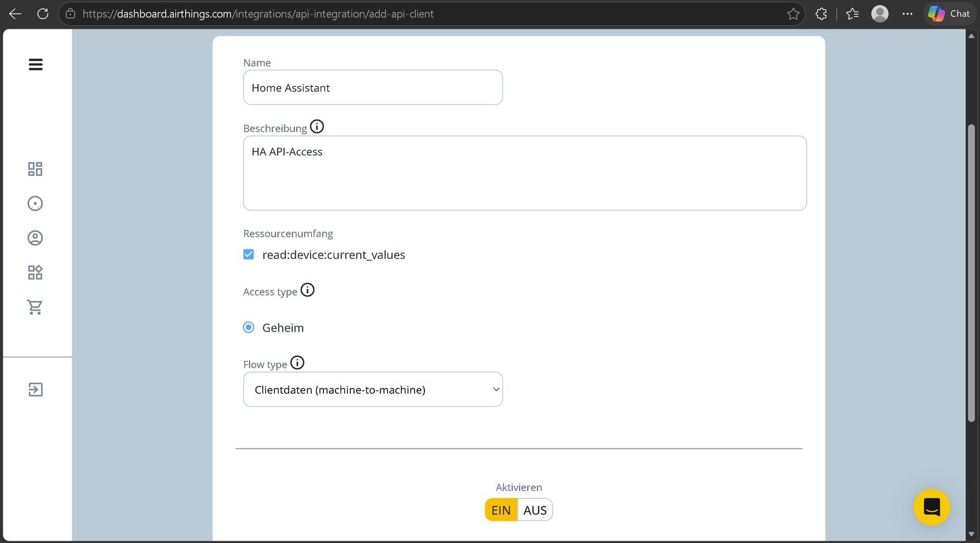Open the devices circle-dot sidebar icon
The height and width of the screenshot is (543, 980).
point(36,203)
